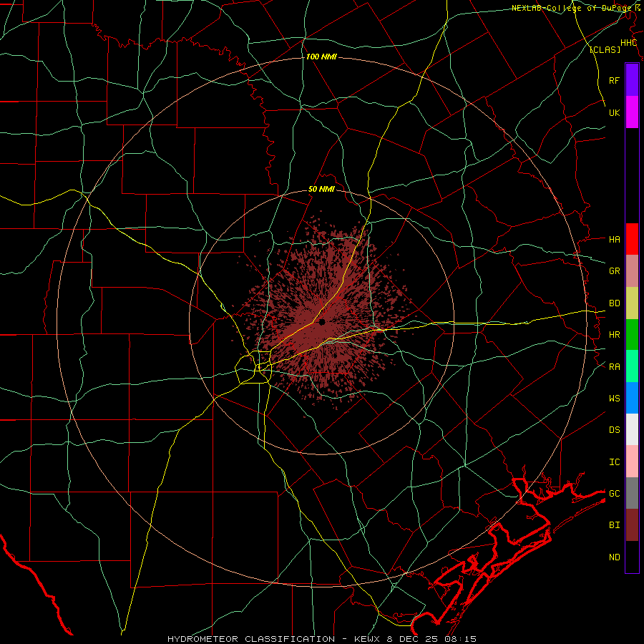Click the '100 NMI' range ring label

[321, 57]
